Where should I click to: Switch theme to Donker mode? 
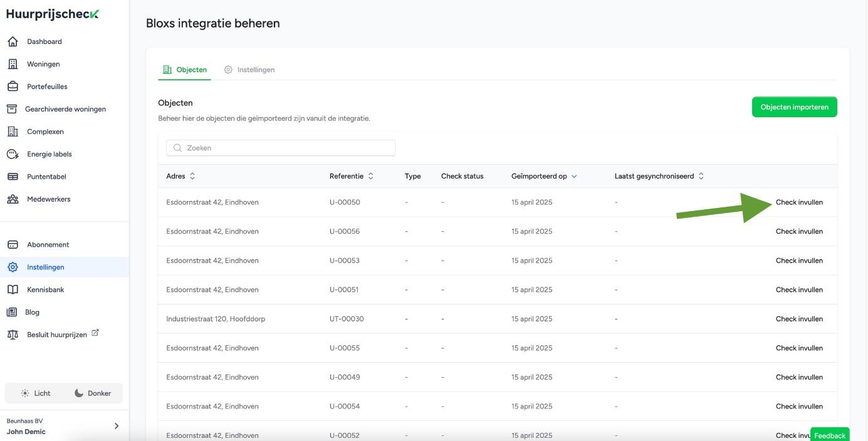[93, 393]
